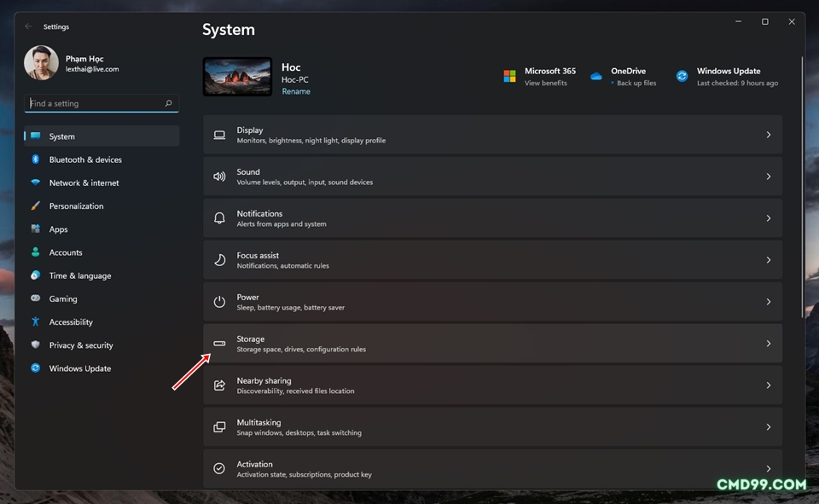Open Bluetooth & devices section
The width and height of the screenshot is (819, 504).
click(x=102, y=159)
